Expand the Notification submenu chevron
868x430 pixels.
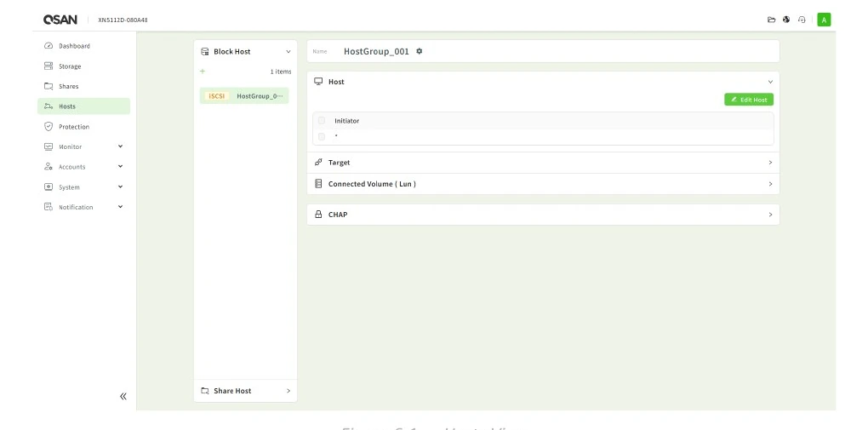click(120, 207)
